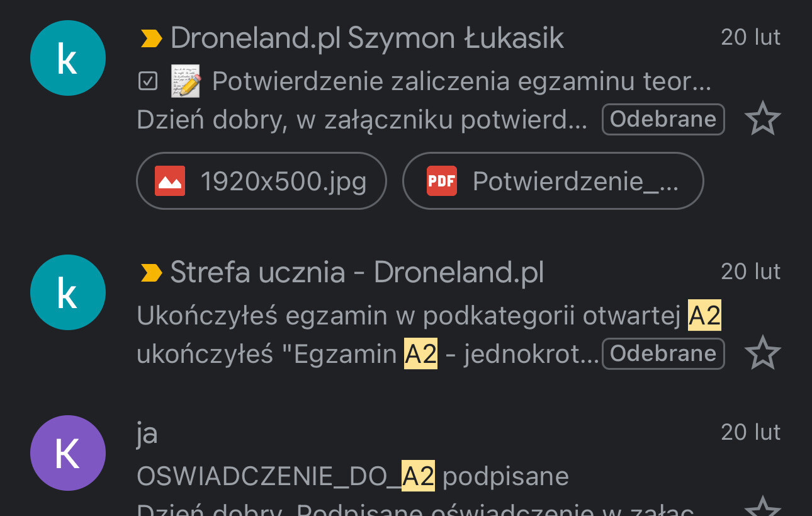
Task: Click the sender name Strefa ucznia - Droneland.pl
Action: [357, 273]
